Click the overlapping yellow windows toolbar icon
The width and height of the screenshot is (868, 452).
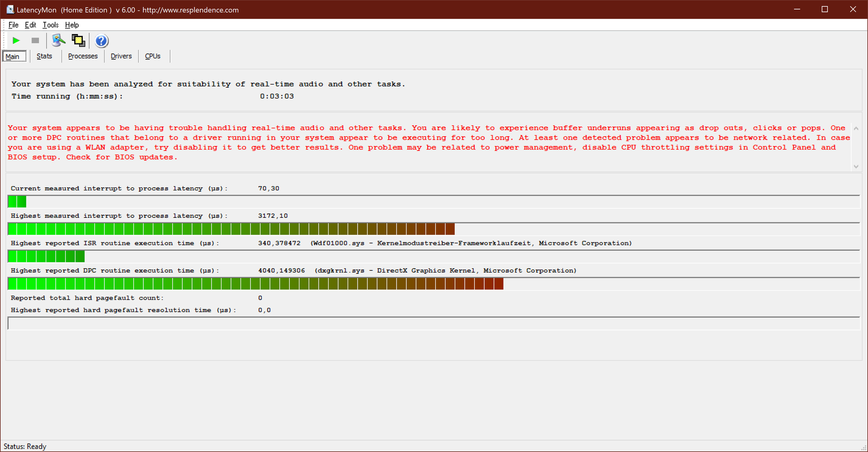point(78,41)
